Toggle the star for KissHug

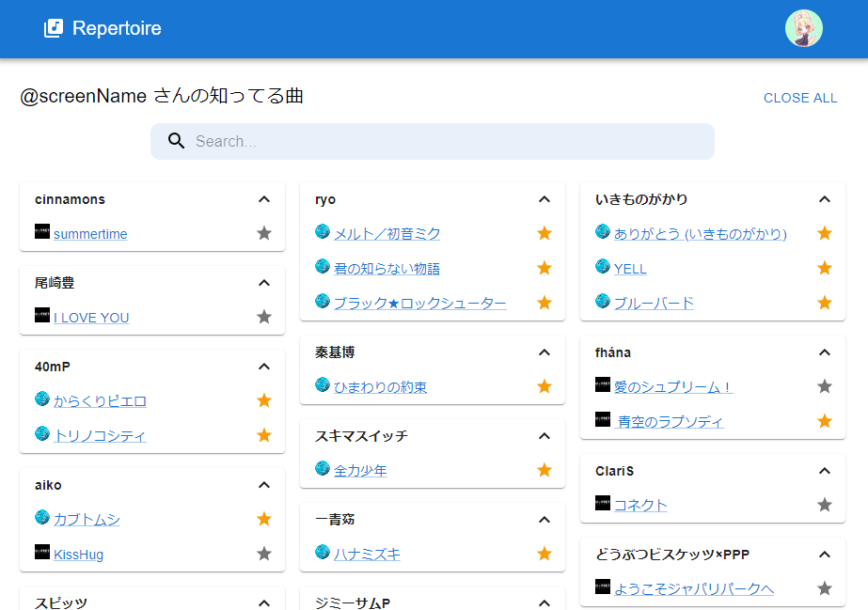(x=264, y=554)
